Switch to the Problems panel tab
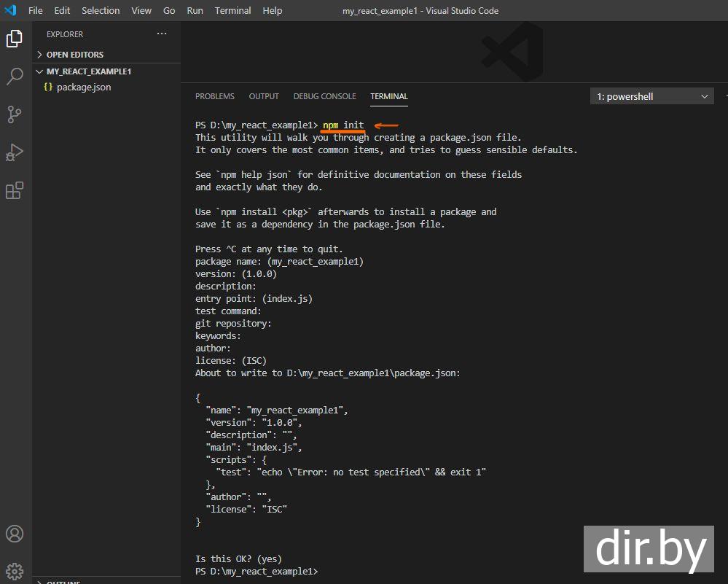The height and width of the screenshot is (584, 728). pyautogui.click(x=215, y=96)
